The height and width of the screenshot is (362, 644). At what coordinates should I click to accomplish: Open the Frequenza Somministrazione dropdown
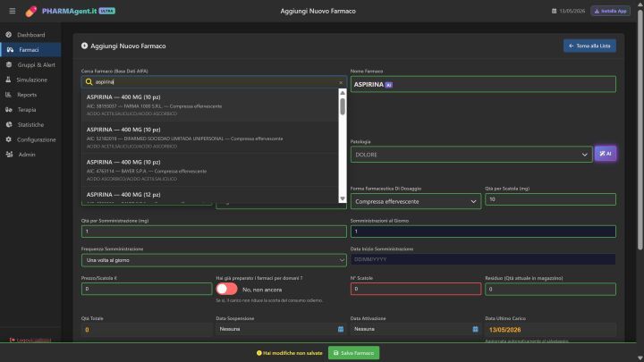(214, 260)
